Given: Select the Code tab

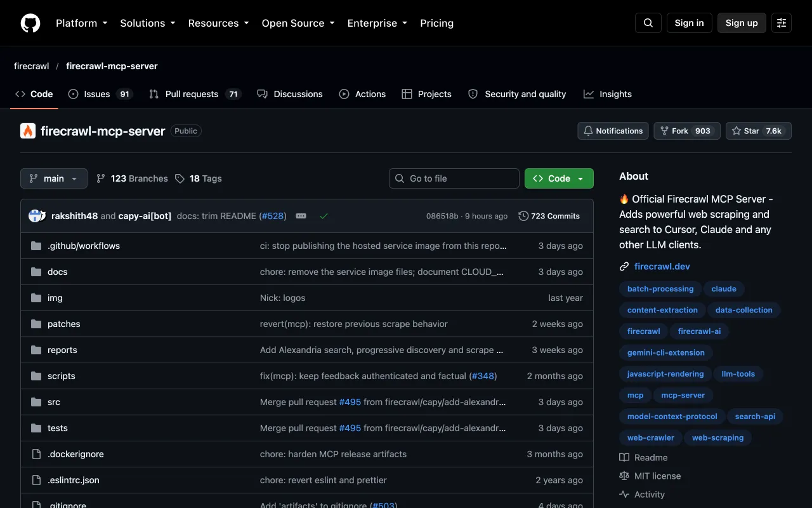Looking at the screenshot, I should [34, 94].
